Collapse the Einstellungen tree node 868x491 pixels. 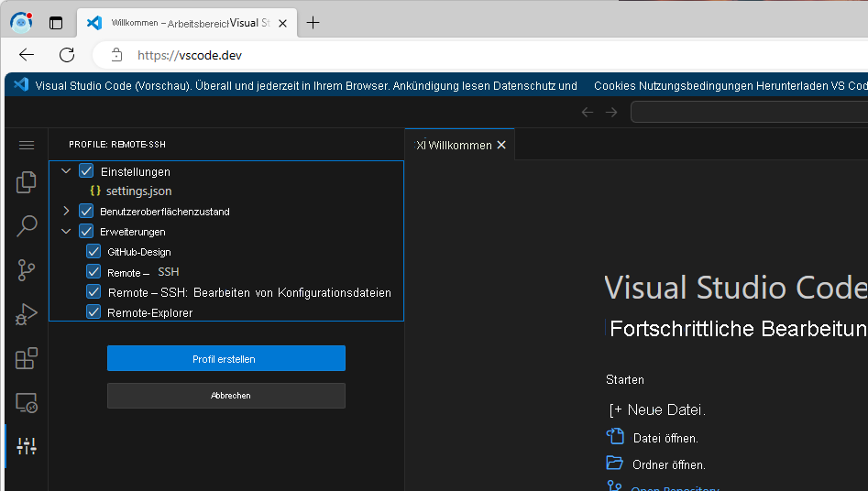pos(66,170)
